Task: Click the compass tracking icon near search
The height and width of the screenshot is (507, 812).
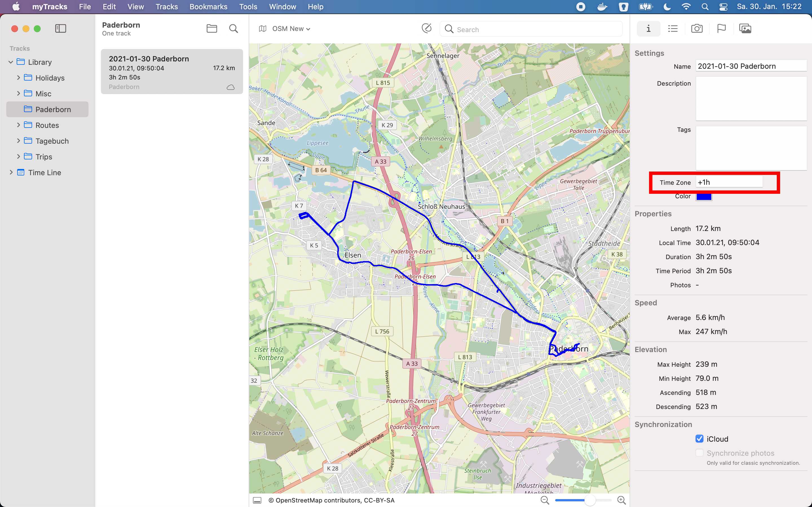Action: coord(427,28)
